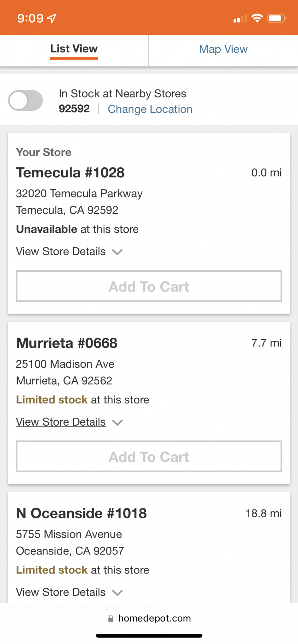
Task: Tap the location arrow icon in status bar
Action: tap(52, 18)
